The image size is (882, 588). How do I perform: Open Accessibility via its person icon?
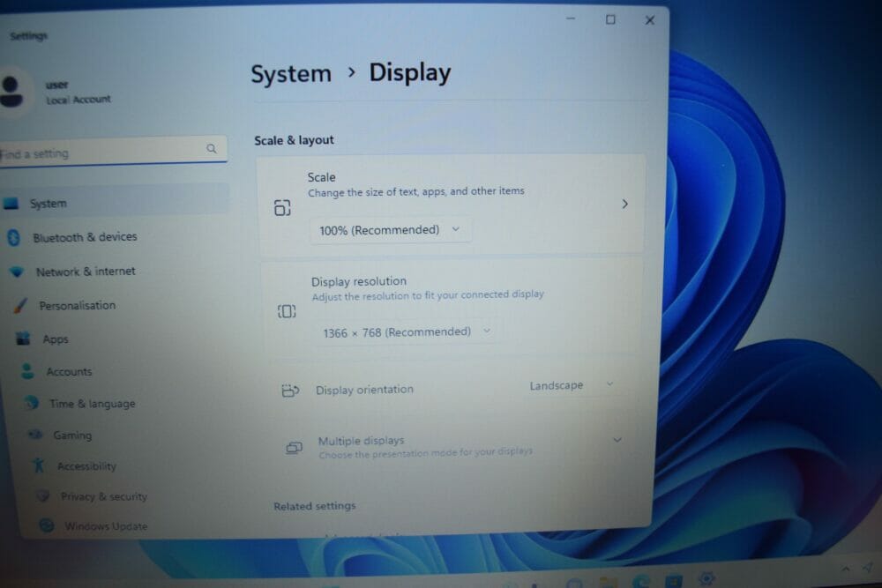(x=38, y=465)
